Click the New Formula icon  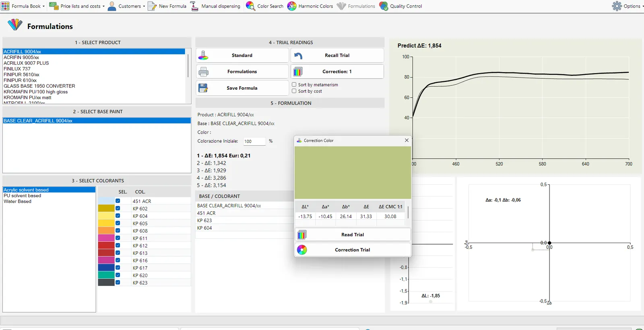click(x=152, y=6)
